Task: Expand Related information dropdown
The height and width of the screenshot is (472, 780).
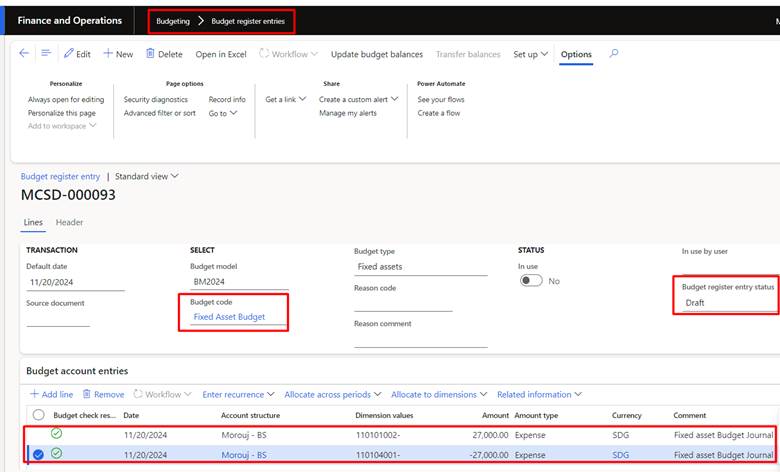Action: [x=578, y=394]
